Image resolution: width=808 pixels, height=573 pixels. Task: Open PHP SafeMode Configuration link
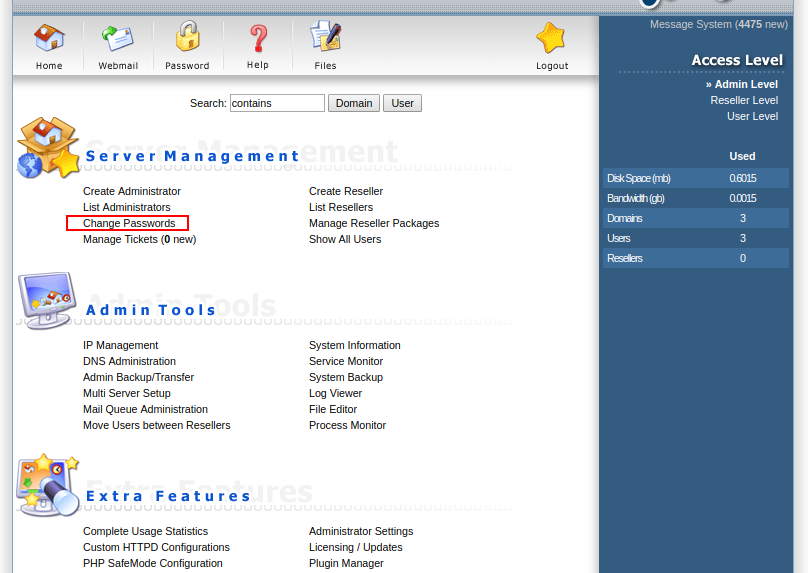tap(153, 563)
